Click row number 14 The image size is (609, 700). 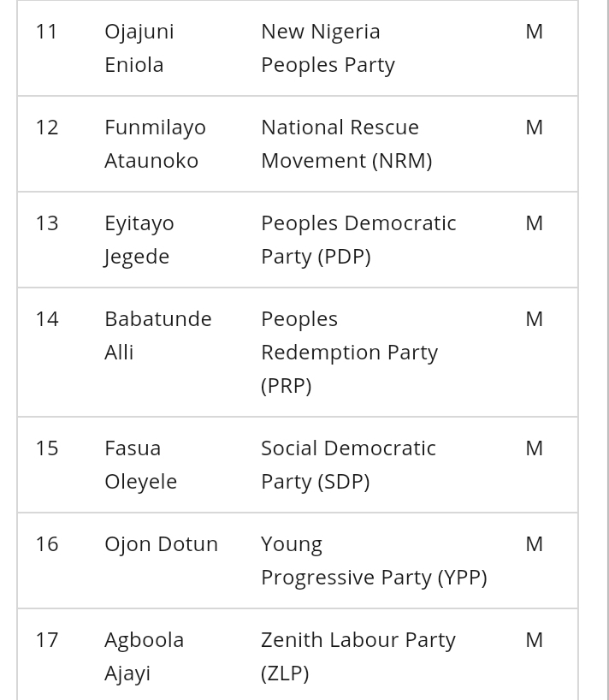pyautogui.click(x=47, y=319)
